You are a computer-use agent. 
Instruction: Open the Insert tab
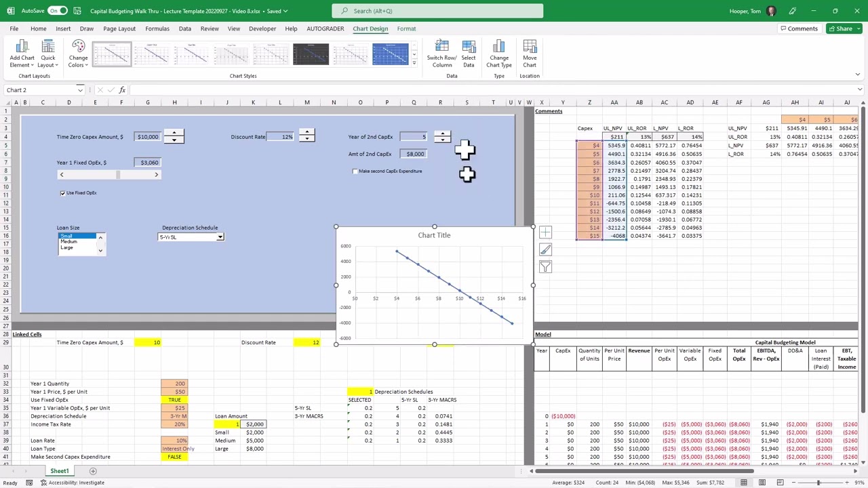point(63,28)
